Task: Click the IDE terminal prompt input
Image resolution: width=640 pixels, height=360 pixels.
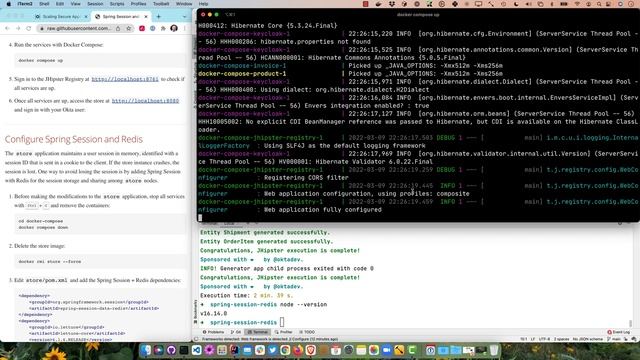Action: click(x=282, y=322)
